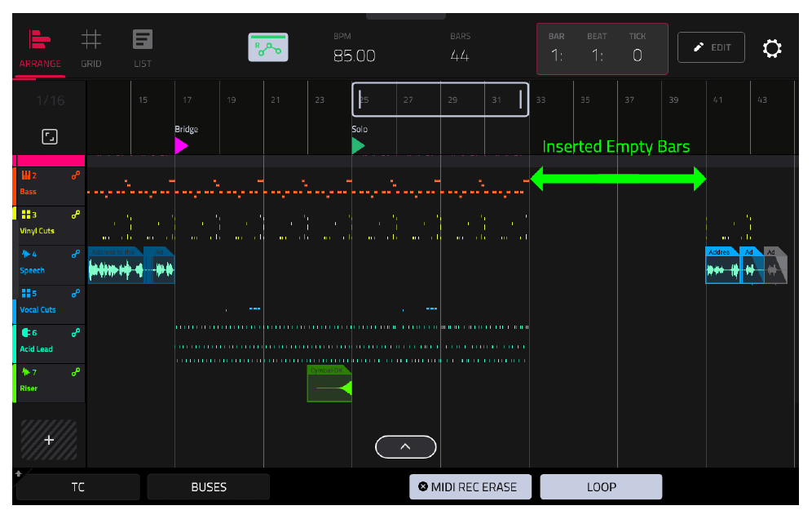812x519 pixels.
Task: Click the keyboard icon on Bass track
Action: 26,175
